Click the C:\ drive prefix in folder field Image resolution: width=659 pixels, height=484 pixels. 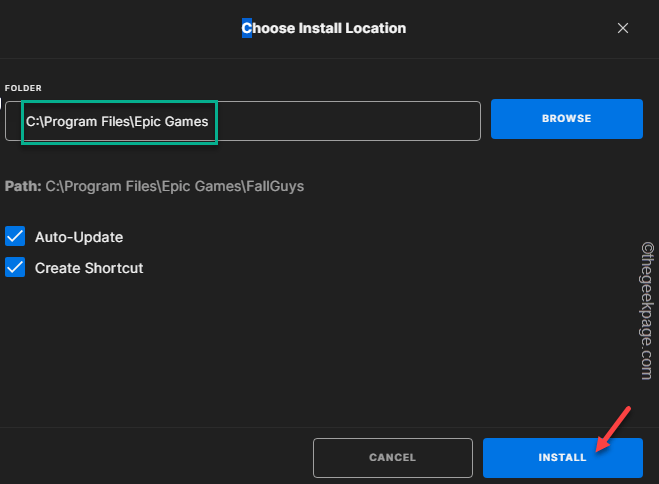(34, 121)
